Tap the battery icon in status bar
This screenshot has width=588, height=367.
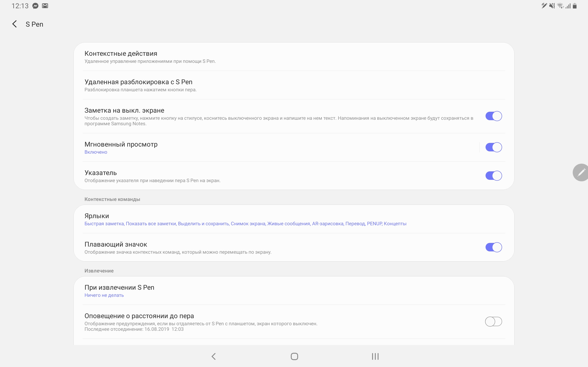point(575,6)
